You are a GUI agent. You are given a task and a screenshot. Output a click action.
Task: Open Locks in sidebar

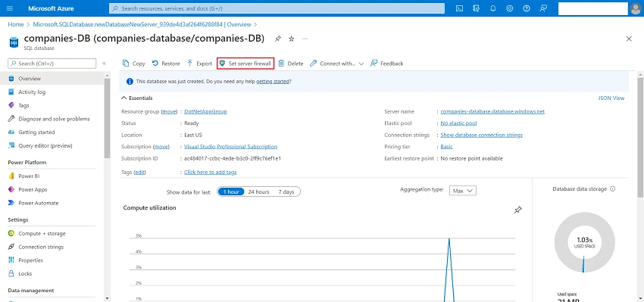coord(52,274)
